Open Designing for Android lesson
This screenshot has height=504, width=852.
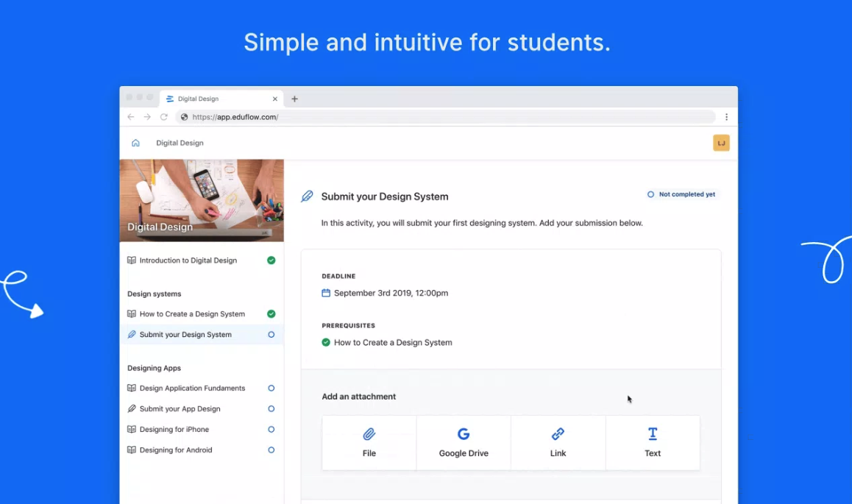[202, 450]
